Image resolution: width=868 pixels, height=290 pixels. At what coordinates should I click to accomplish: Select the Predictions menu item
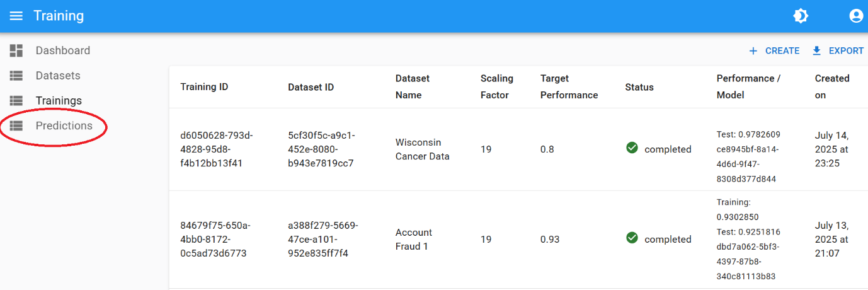coord(64,126)
